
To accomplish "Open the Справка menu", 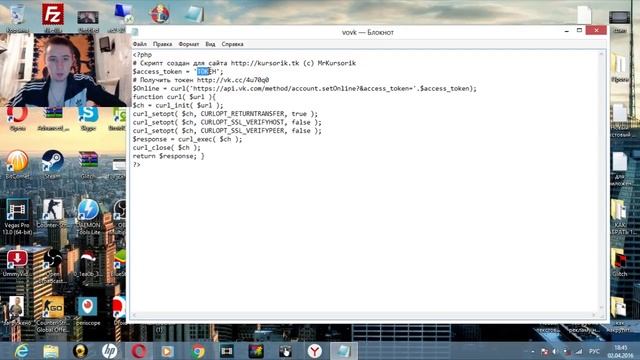I will 232,44.
